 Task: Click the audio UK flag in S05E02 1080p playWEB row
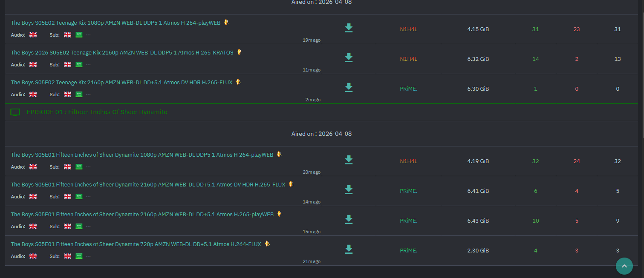(x=33, y=35)
